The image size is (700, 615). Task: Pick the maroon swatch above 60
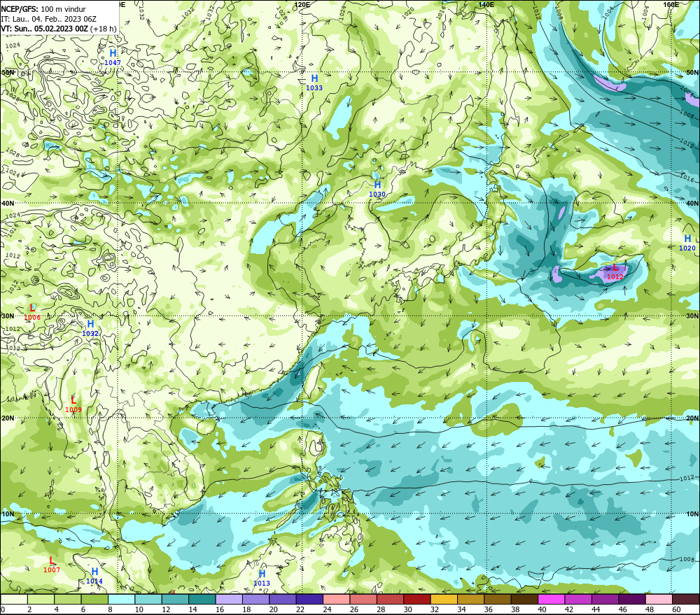(686, 599)
